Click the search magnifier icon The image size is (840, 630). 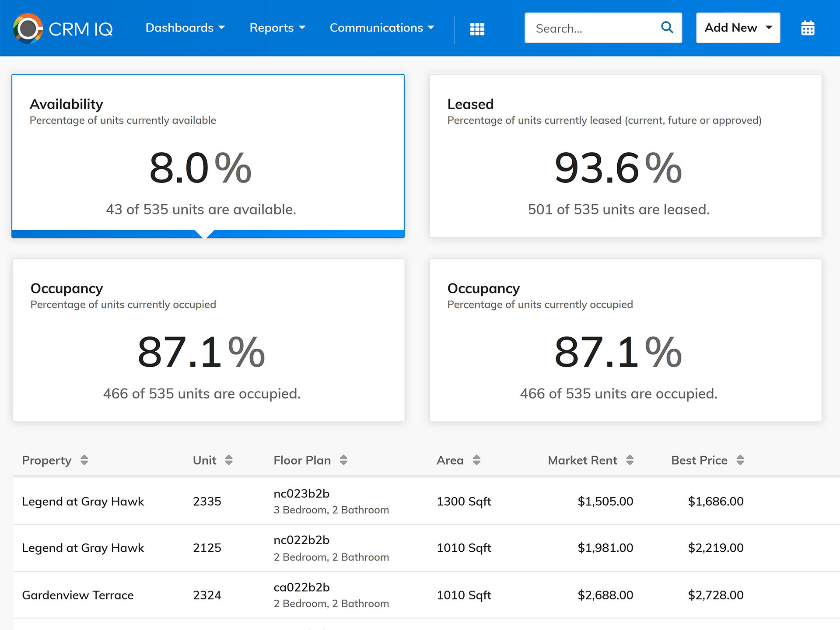click(x=667, y=28)
